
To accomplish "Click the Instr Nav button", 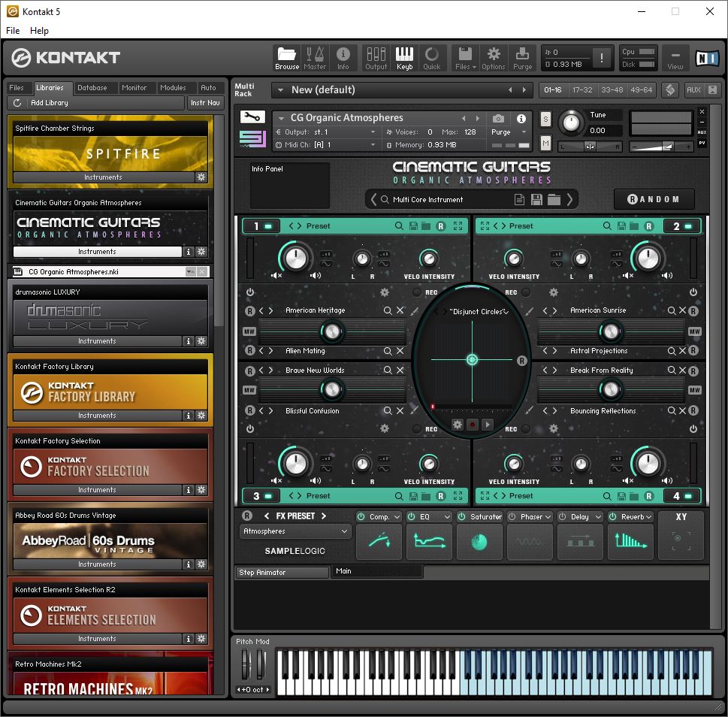I will click(205, 103).
